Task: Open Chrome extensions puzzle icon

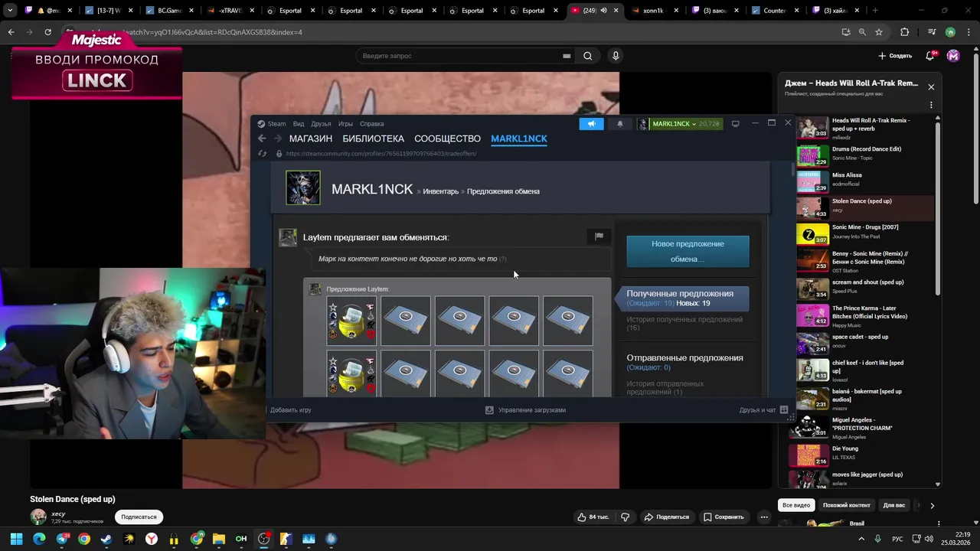Action: (x=905, y=32)
